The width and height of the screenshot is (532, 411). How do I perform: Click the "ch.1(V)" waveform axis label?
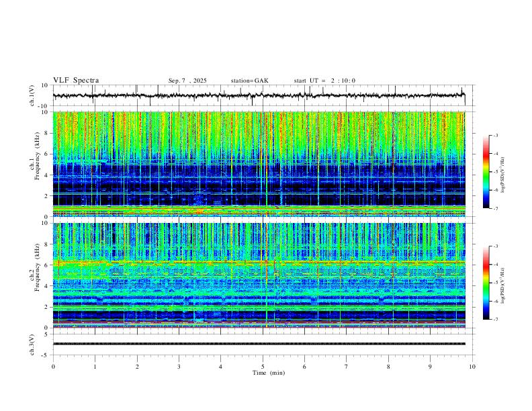[x=32, y=95]
